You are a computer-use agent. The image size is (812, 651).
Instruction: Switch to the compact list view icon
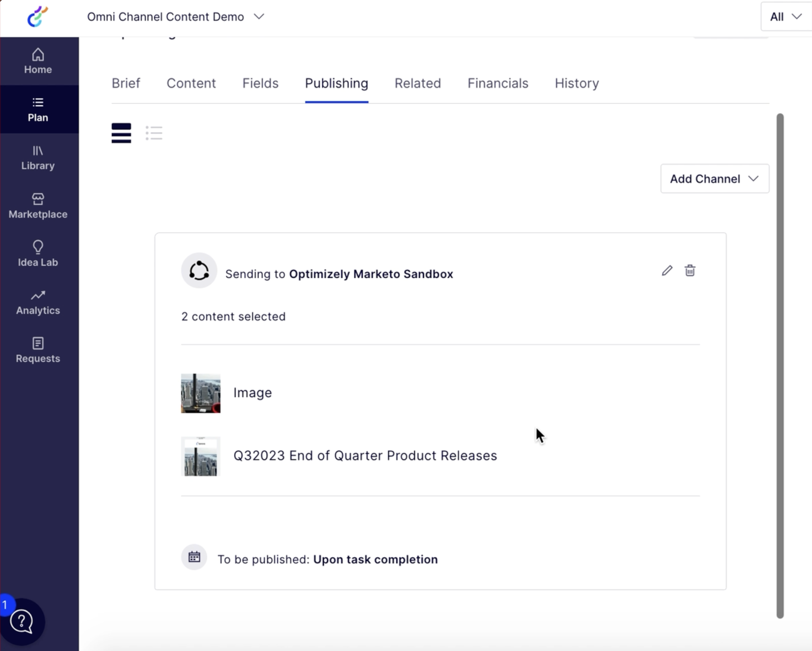tap(154, 133)
